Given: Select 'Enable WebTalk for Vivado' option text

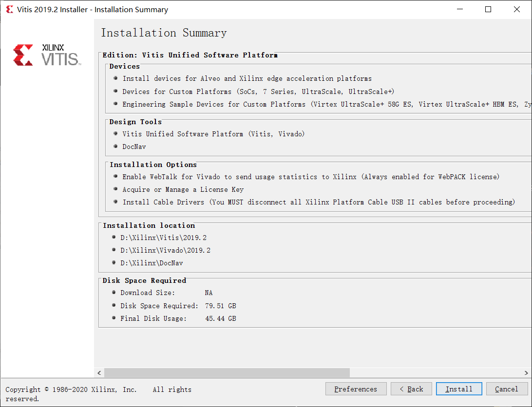Looking at the screenshot, I should click(311, 177).
